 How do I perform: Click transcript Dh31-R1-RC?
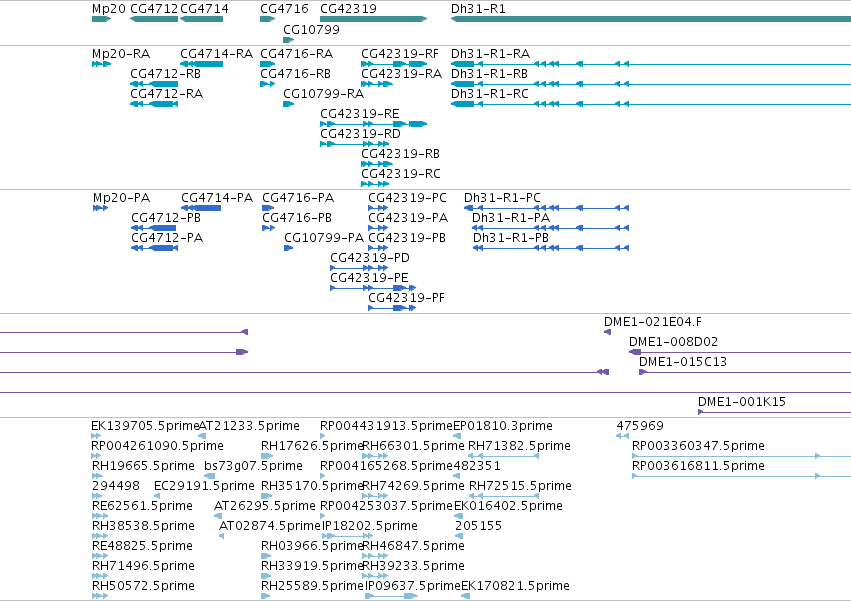pyautogui.click(x=490, y=94)
